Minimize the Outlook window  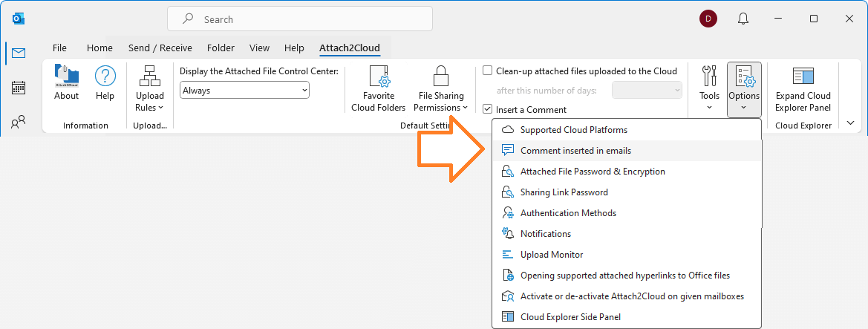coord(778,19)
